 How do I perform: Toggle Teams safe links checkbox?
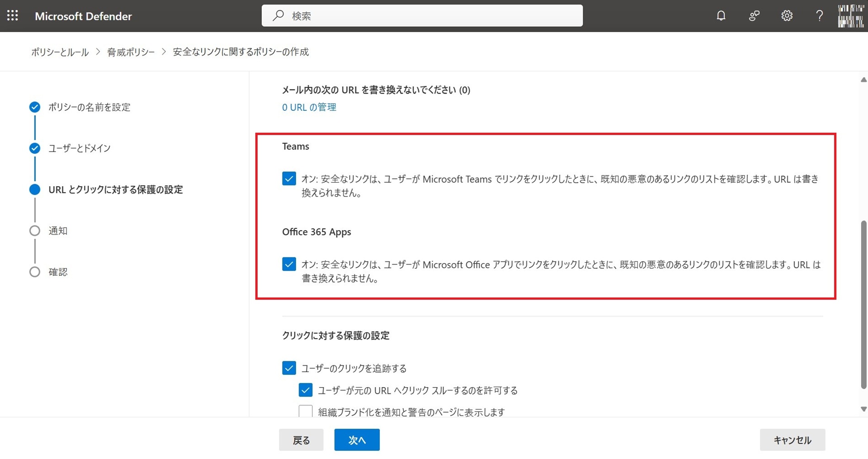289,179
